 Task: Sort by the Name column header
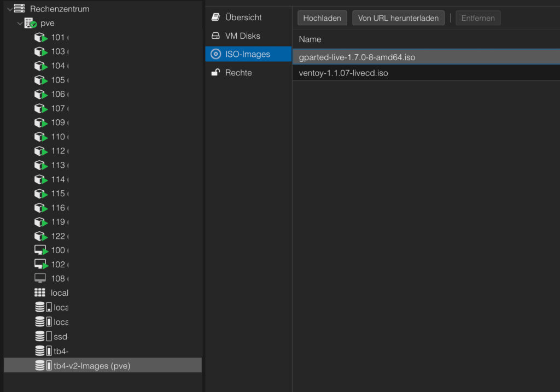click(310, 39)
